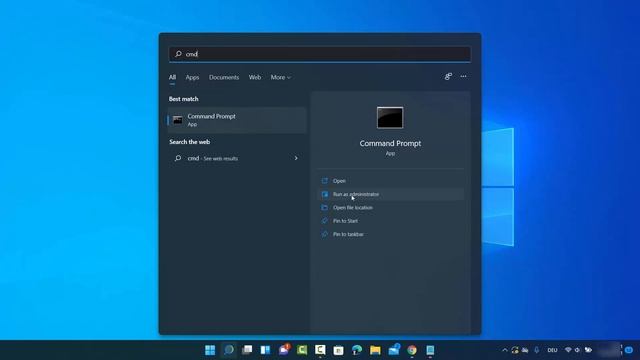The image size is (640, 360).
Task: Open the three-dot search options menu
Action: click(463, 76)
